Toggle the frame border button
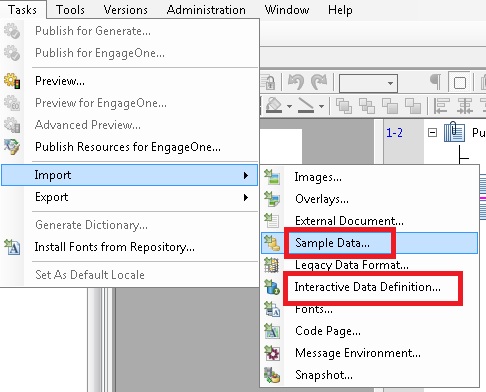The width and height of the screenshot is (486, 392). pyautogui.click(x=459, y=82)
